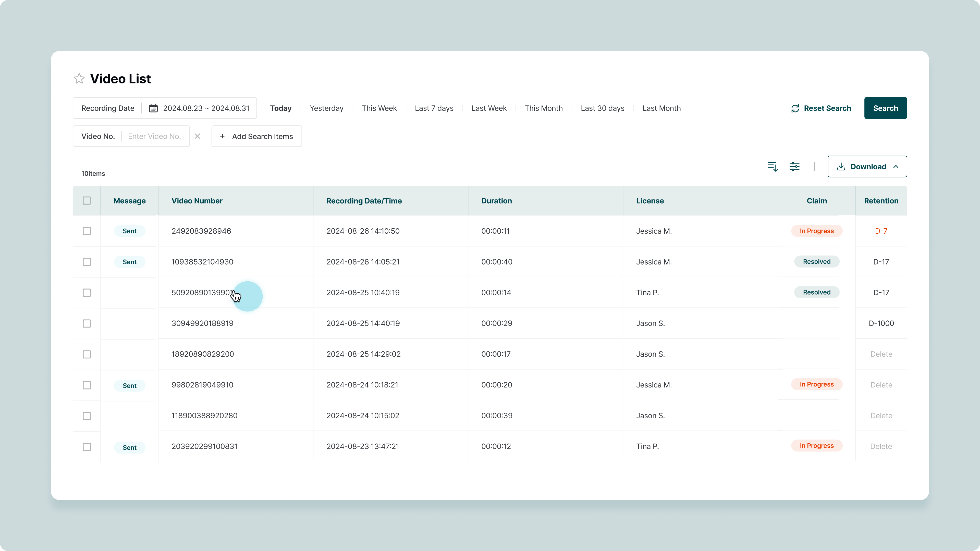Image resolution: width=980 pixels, height=551 pixels.
Task: Click the download arrow icon
Action: click(841, 167)
